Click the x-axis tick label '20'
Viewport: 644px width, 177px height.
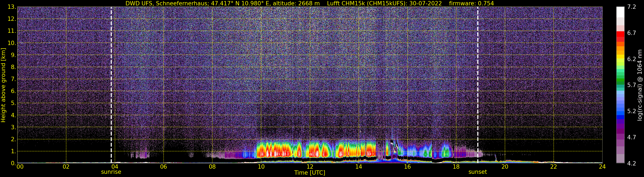pos(505,167)
